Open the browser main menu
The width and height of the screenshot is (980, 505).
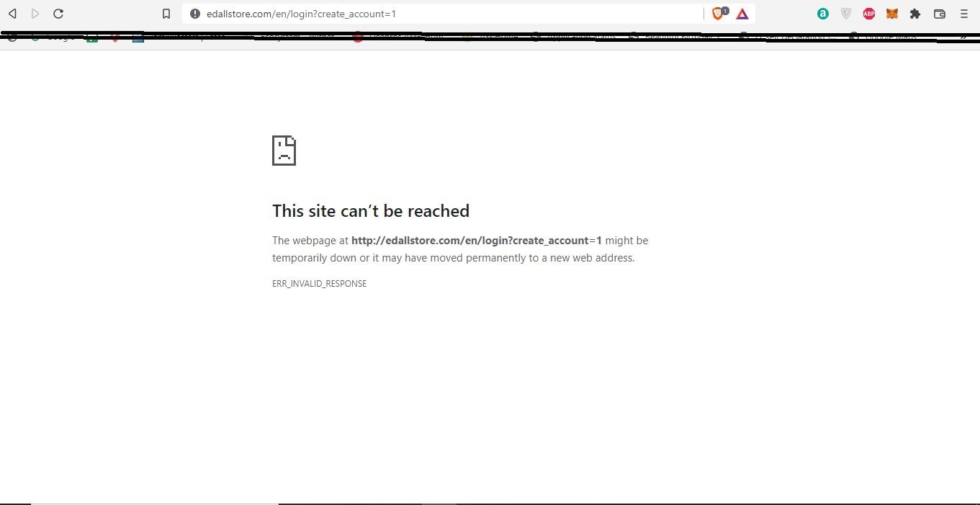click(964, 14)
